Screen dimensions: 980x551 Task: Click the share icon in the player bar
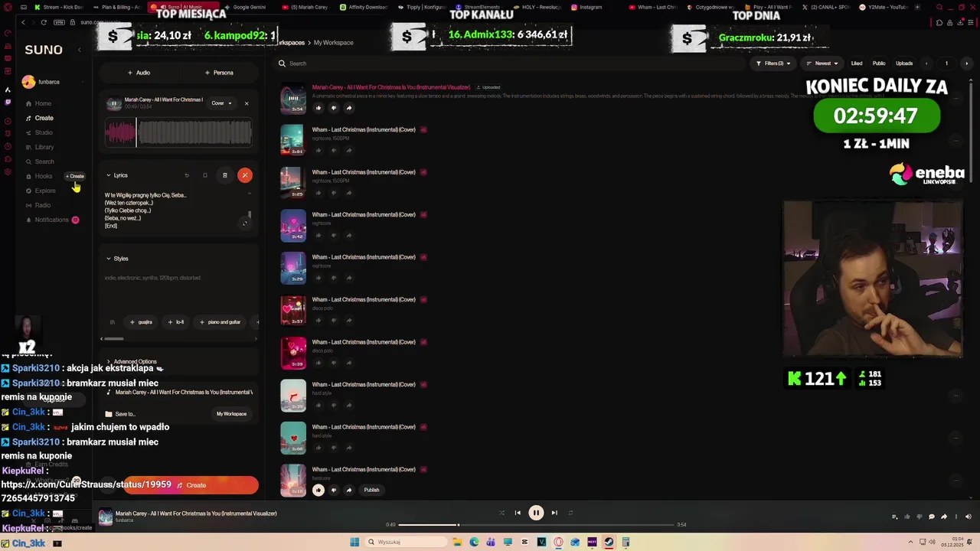pyautogui.click(x=944, y=517)
